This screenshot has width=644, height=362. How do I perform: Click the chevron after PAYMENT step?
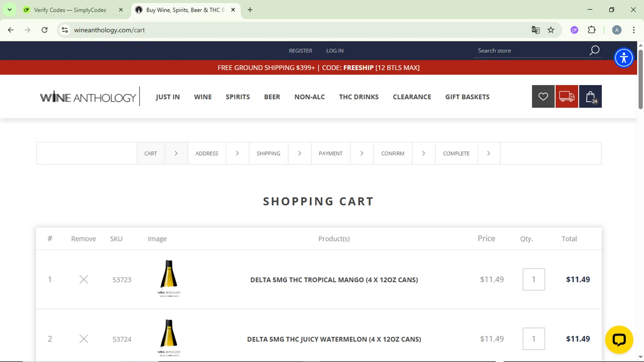coord(362,153)
